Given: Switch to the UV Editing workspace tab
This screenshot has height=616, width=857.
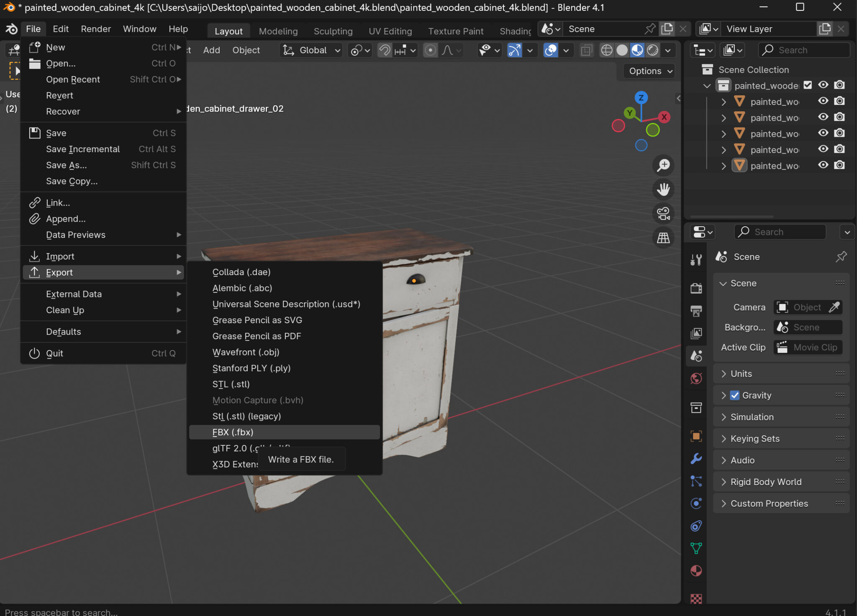Looking at the screenshot, I should tap(390, 31).
